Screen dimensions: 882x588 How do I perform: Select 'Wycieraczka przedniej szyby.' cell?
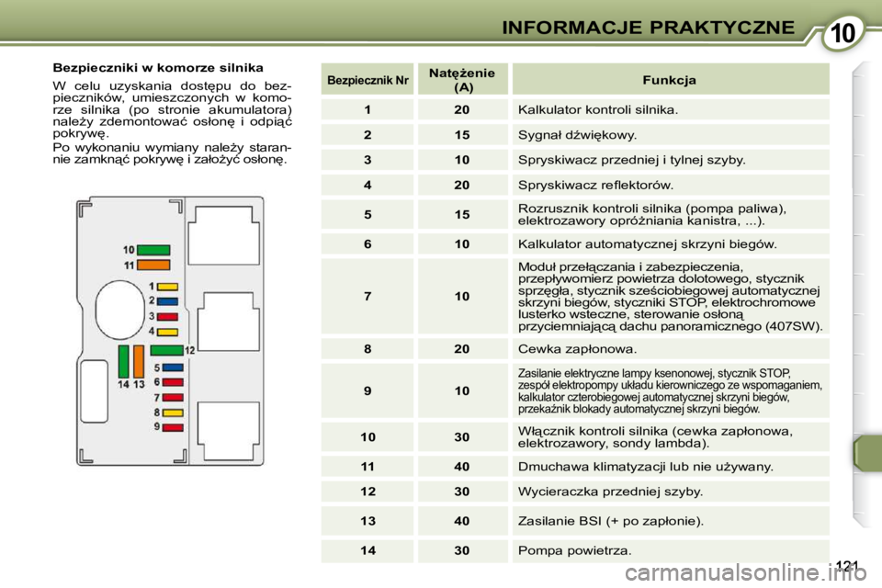pyautogui.click(x=671, y=492)
